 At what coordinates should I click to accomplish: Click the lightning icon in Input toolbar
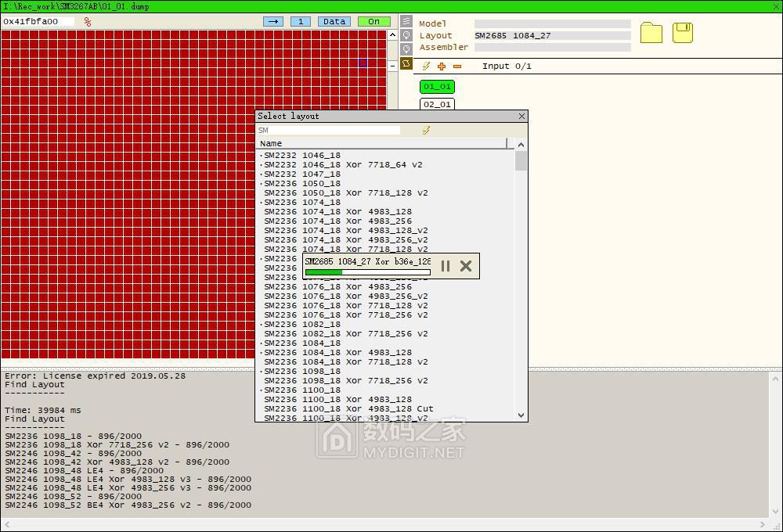pos(426,66)
